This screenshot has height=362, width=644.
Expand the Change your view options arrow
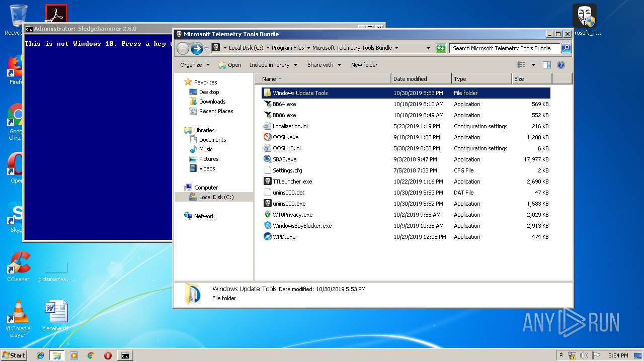point(533,65)
